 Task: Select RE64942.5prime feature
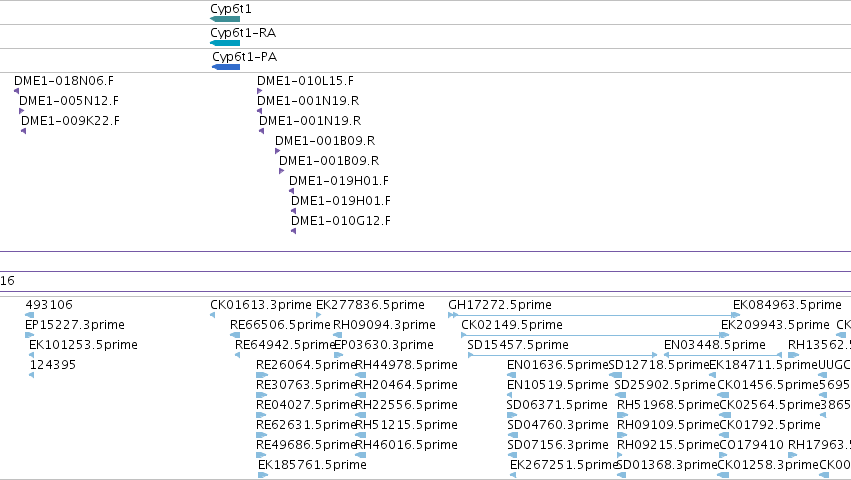pyautogui.click(x=285, y=345)
